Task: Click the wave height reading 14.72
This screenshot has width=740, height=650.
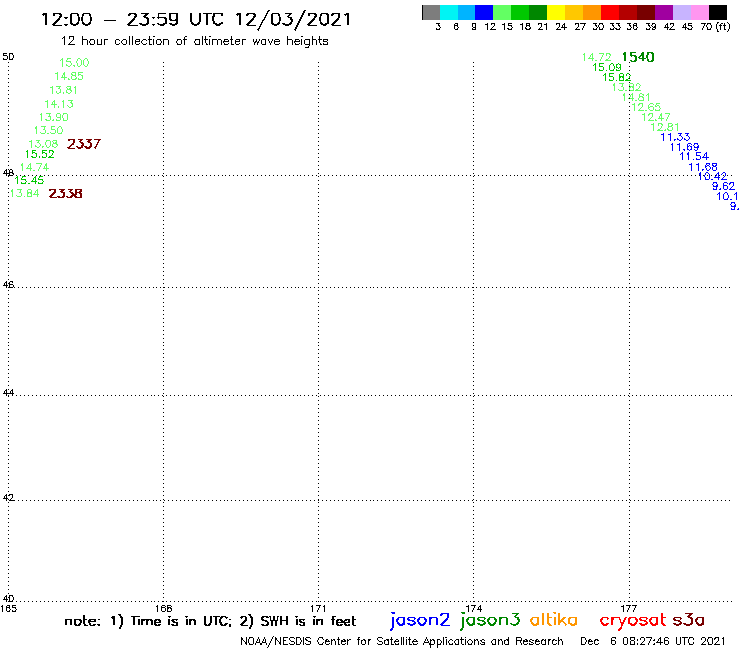Action: pyautogui.click(x=597, y=58)
